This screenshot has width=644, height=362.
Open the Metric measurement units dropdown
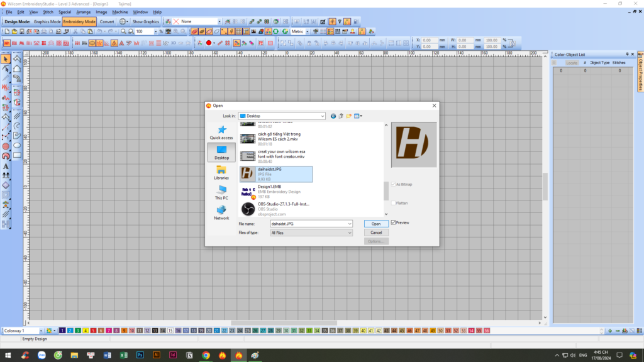pos(307,31)
